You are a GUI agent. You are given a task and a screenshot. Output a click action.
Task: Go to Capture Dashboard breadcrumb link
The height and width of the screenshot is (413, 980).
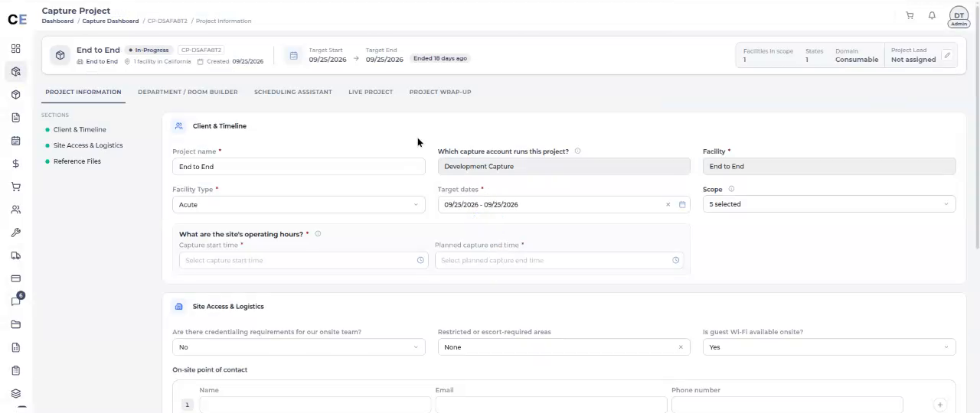pyautogui.click(x=111, y=21)
